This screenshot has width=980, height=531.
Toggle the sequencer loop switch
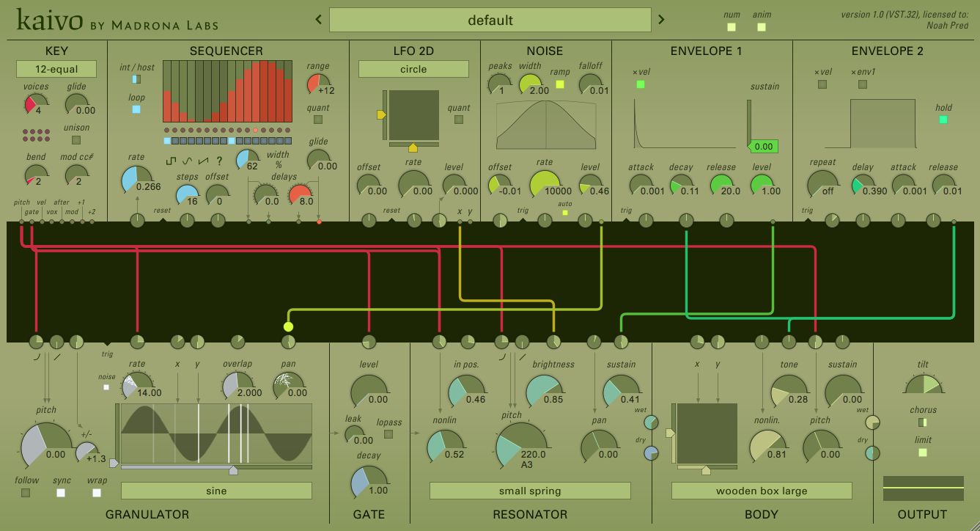136,109
